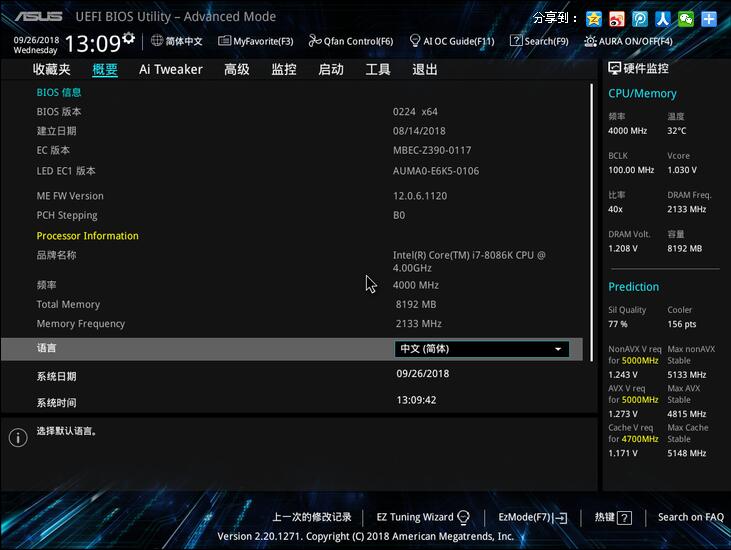This screenshot has width=731, height=550.
Task: Select the 系统时间 value 13:09:42
Action: click(x=416, y=400)
